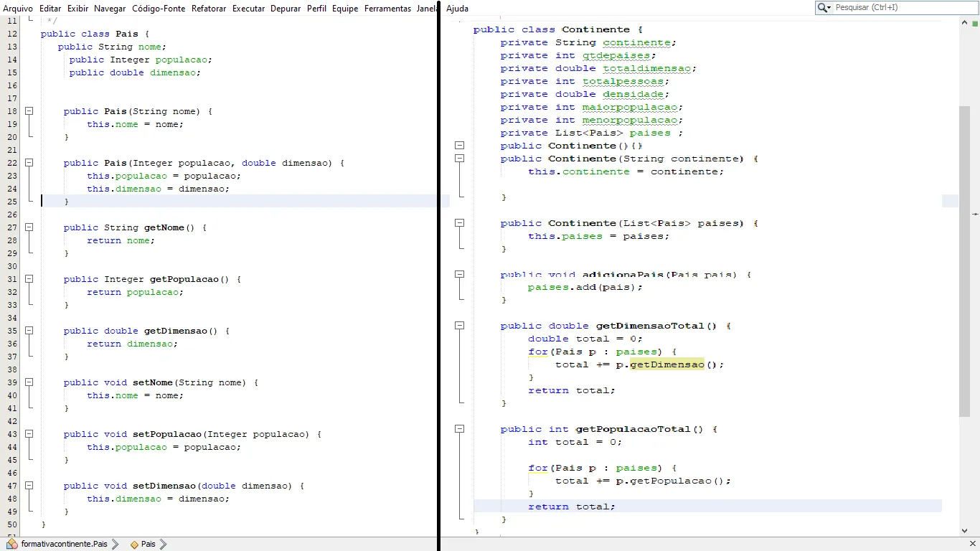Open the Editar menu
This screenshot has height=551, width=980.
[50, 9]
